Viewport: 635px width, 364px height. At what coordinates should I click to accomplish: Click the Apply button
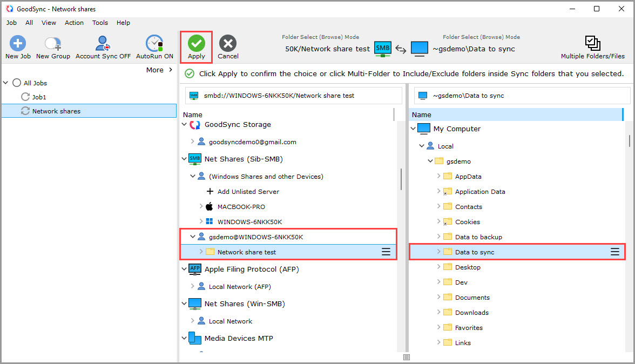[x=196, y=46]
